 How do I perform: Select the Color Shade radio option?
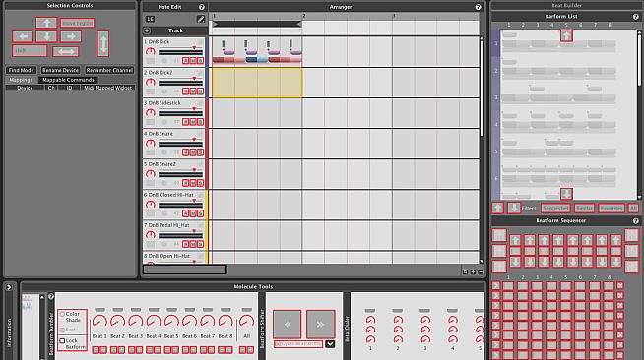62,314
